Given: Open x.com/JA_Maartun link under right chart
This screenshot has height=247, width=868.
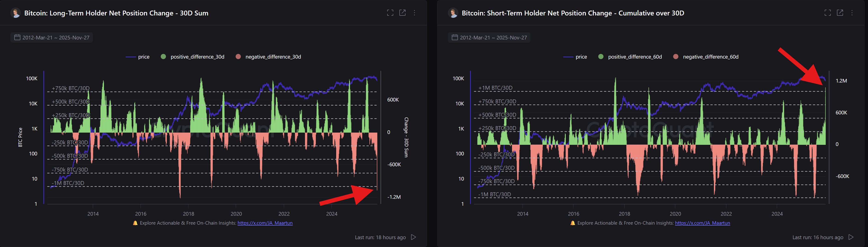Looking at the screenshot, I should click(x=702, y=223).
